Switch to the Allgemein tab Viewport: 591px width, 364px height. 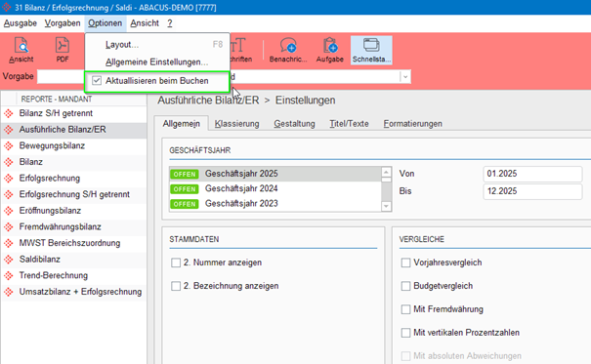(182, 124)
